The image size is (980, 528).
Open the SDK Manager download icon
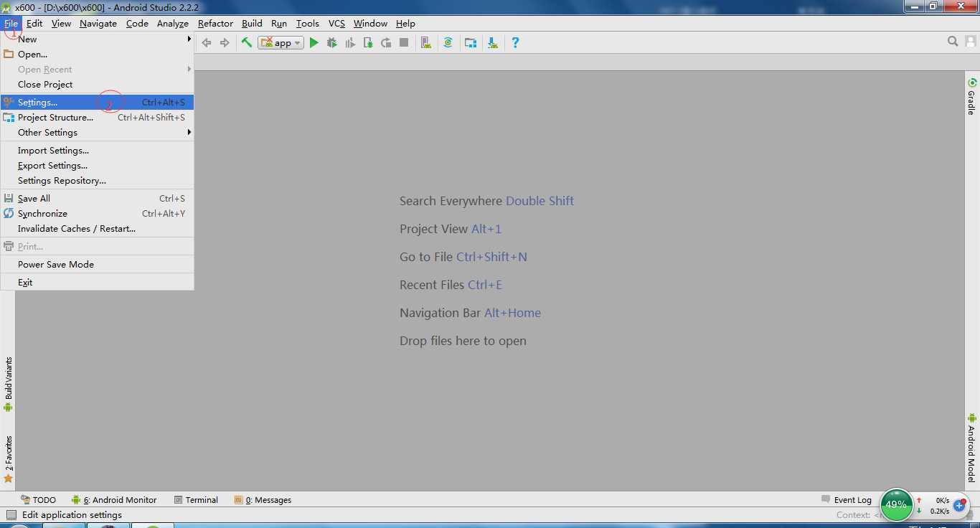coord(493,43)
